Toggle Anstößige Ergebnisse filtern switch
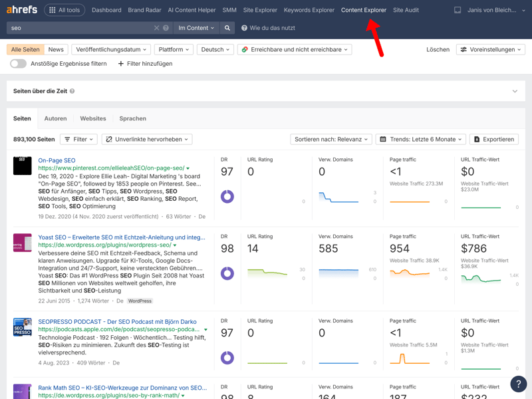Screen dimensions: 532x399 click(x=18, y=64)
